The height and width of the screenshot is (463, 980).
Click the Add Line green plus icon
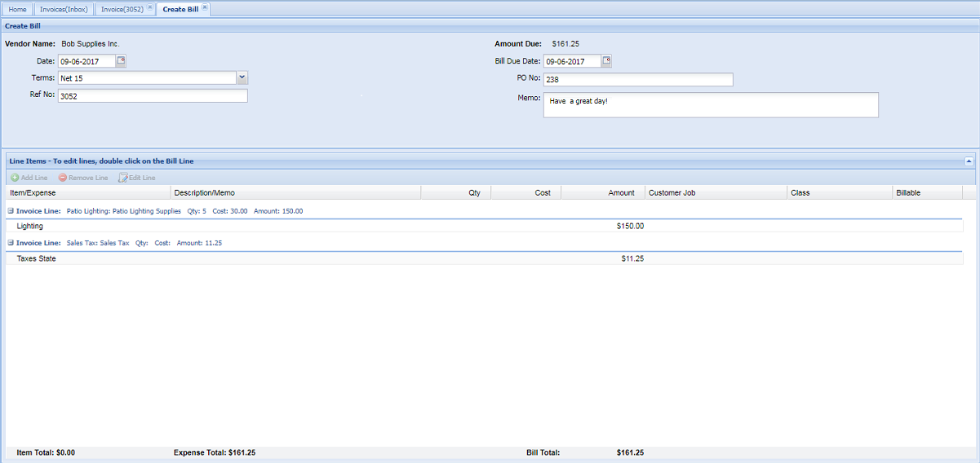click(15, 178)
